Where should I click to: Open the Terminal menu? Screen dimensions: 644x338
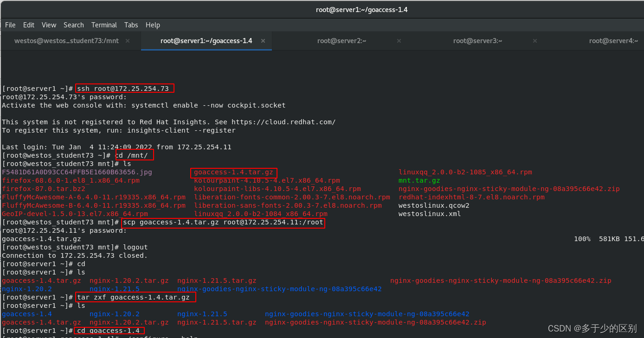tap(104, 25)
